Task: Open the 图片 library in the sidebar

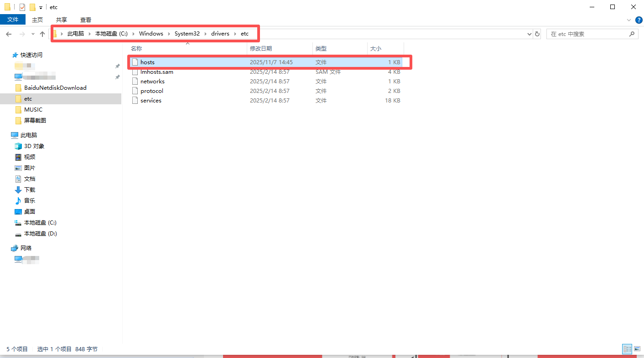Action: click(x=30, y=168)
